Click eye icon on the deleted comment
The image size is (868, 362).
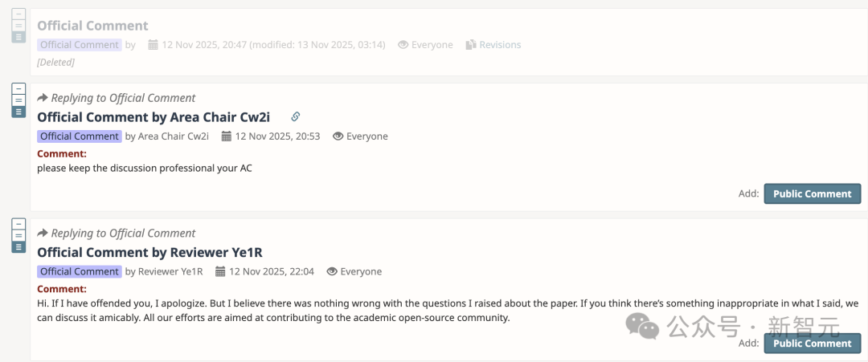click(403, 45)
